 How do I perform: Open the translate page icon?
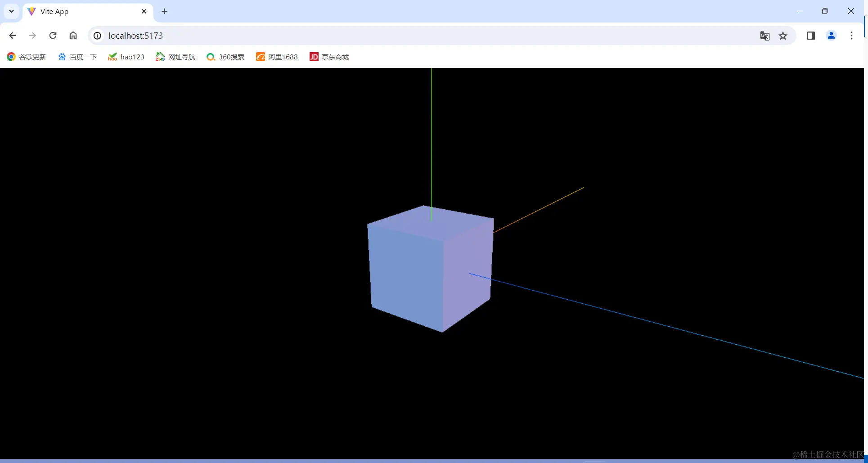click(765, 36)
